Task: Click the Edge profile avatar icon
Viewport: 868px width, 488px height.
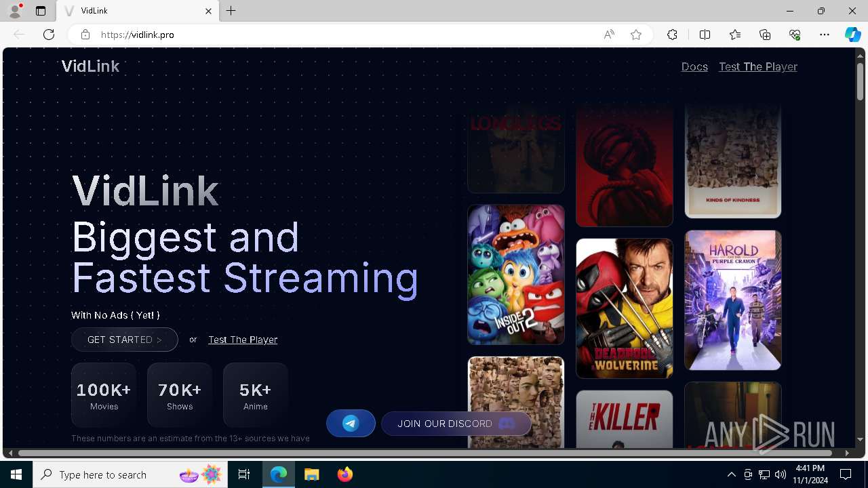Action: 15,11
